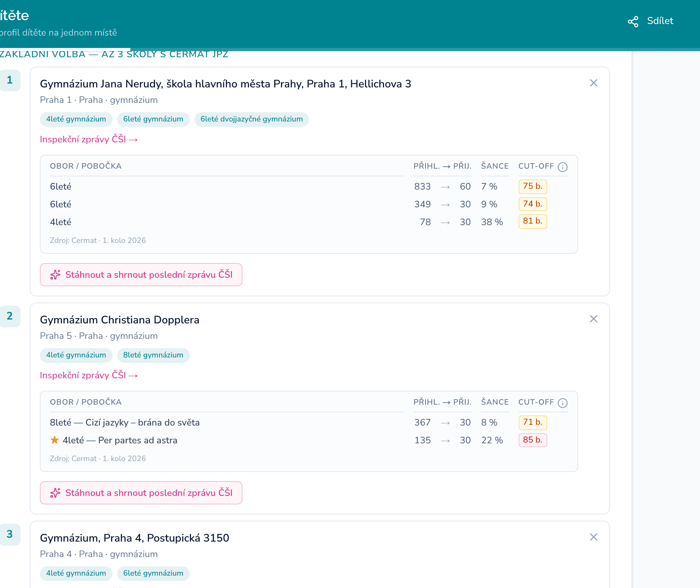Viewport: 700px width, 588px height.
Task: Open Inspekční zprávy ČŠI link for Christiana Dopplera
Action: point(89,375)
